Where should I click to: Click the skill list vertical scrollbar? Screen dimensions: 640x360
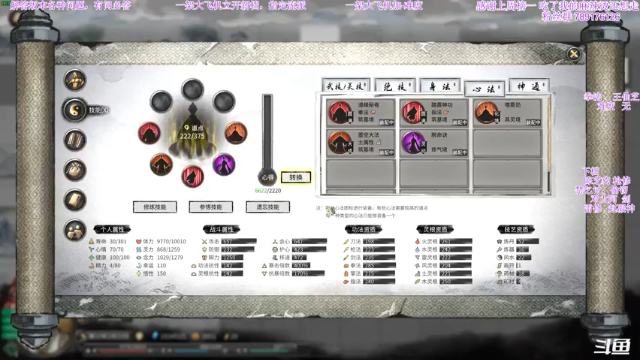click(549, 143)
